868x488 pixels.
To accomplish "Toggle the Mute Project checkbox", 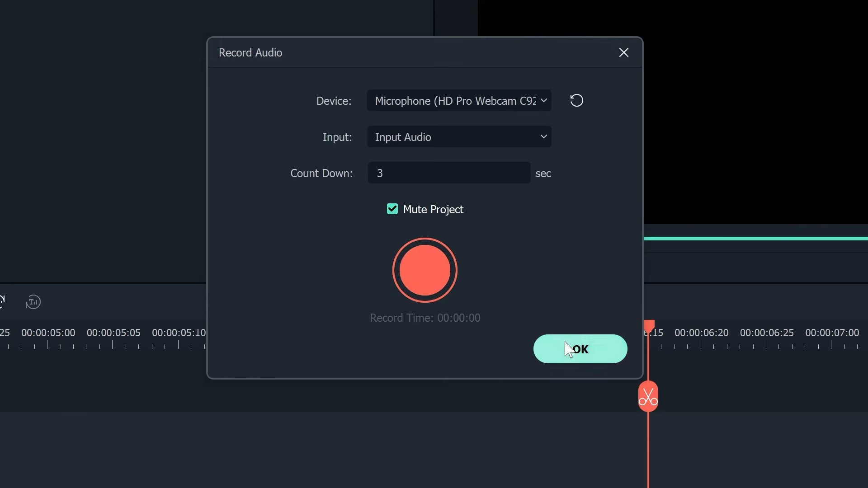I will click(x=392, y=209).
